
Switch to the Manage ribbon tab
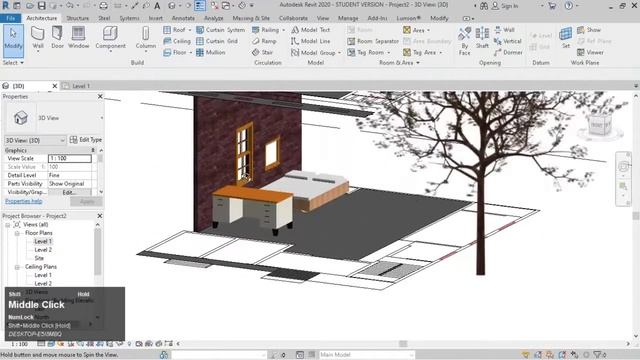coord(348,18)
